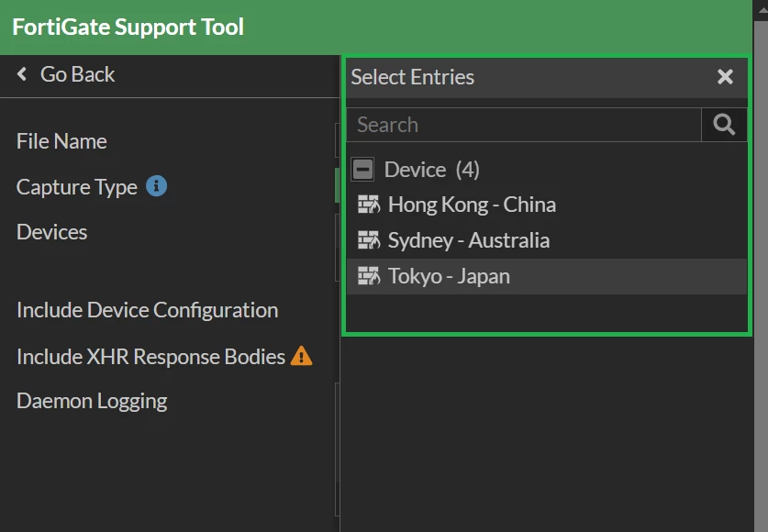Click the Include Device Configuration label
This screenshot has height=532, width=768.
(148, 310)
